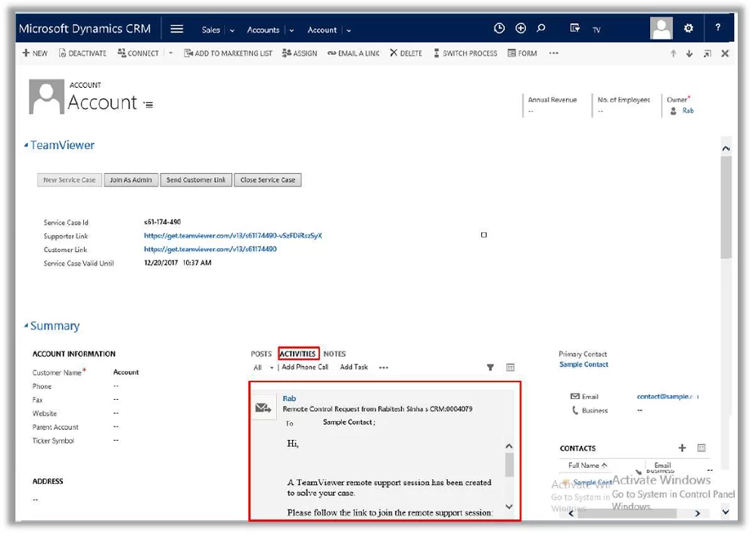Open the activities calendar pane icon
This screenshot has height=536, width=756.
(x=509, y=367)
